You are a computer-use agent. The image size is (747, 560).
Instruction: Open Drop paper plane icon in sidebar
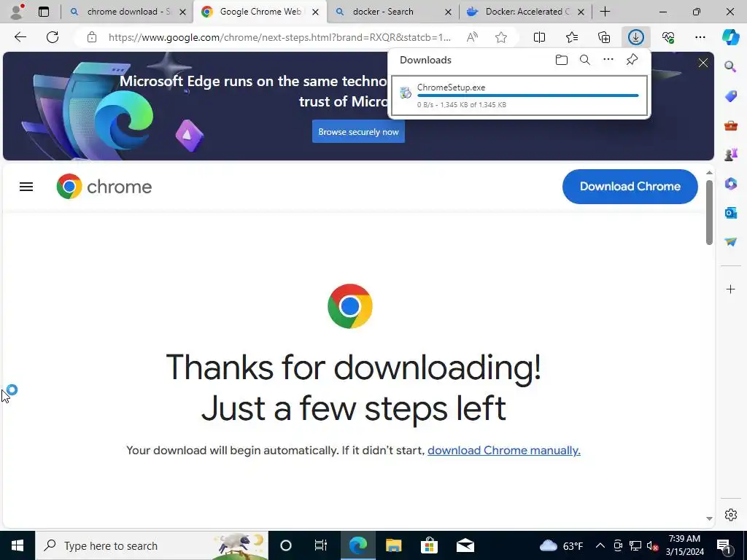[730, 242]
